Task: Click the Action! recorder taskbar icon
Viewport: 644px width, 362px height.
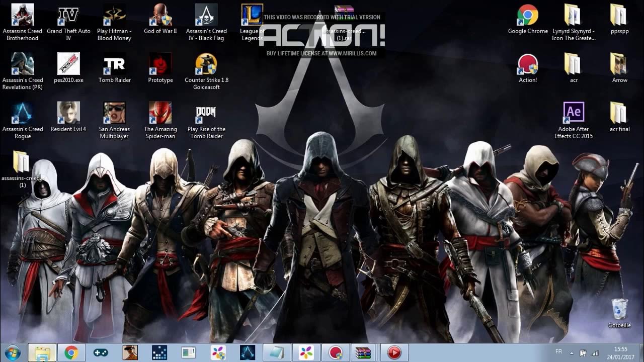Action: tap(335, 353)
